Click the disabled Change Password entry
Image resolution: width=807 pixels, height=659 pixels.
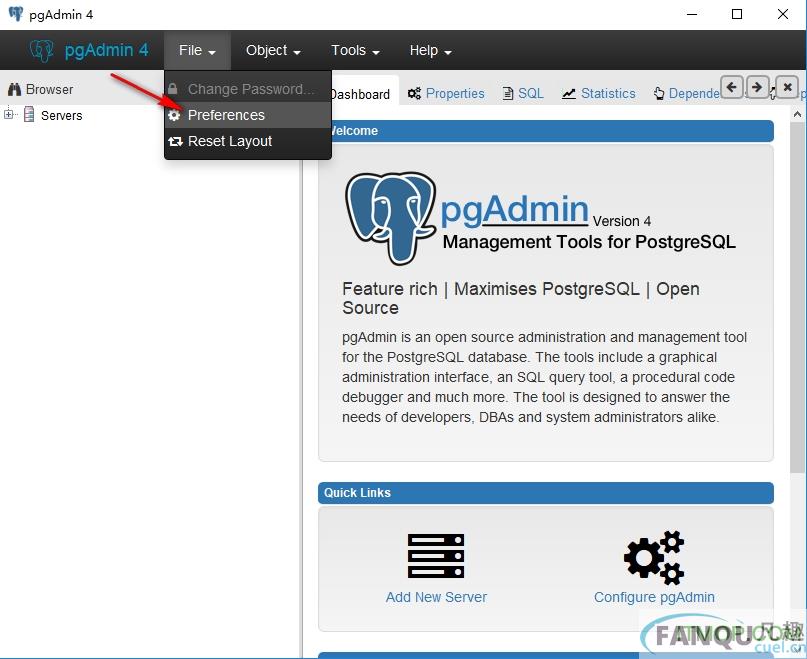(248, 89)
